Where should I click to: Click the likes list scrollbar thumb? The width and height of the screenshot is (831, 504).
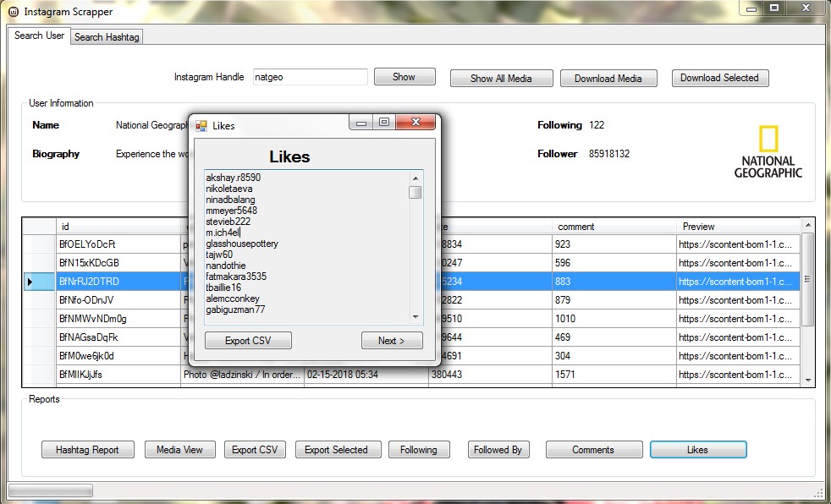(415, 192)
